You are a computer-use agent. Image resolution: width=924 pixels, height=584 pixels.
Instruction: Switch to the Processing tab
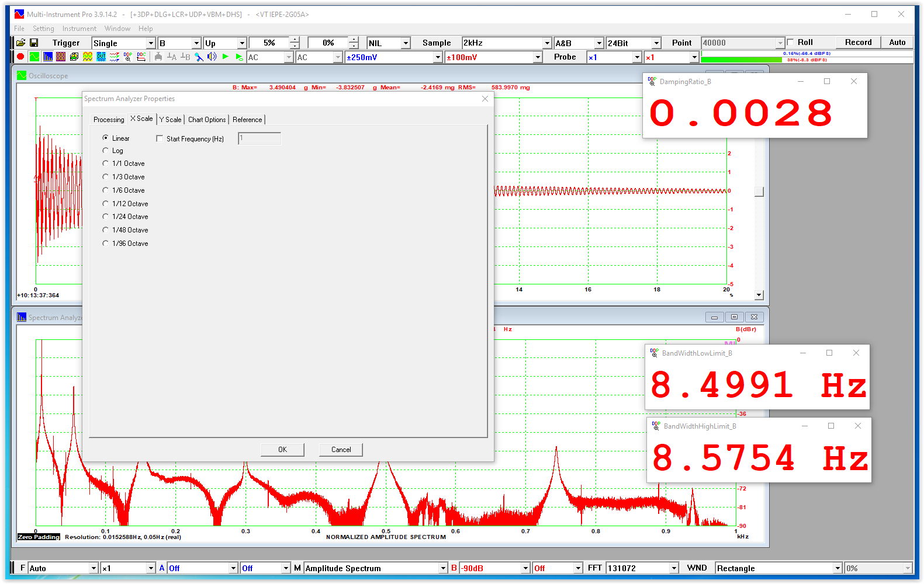(109, 120)
